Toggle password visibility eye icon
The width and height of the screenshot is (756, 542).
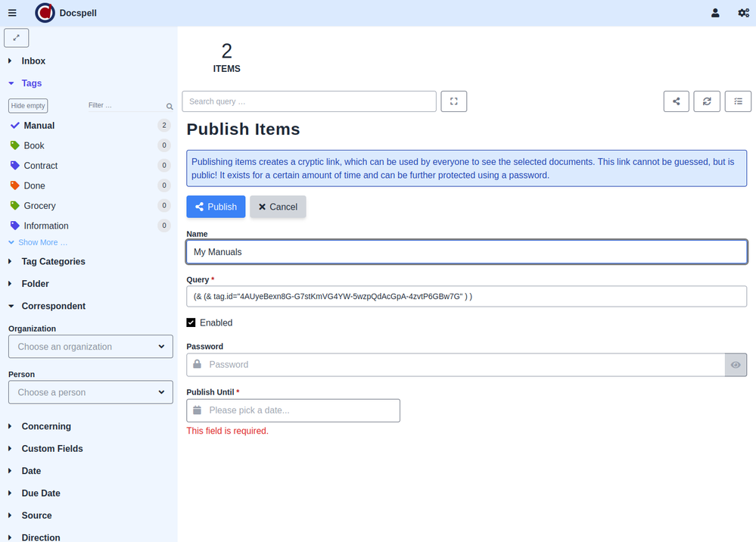[x=736, y=365]
